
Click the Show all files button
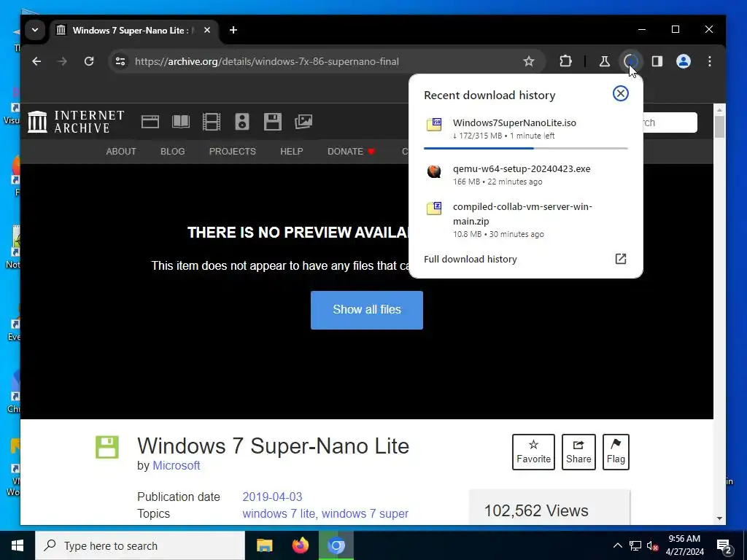367,310
